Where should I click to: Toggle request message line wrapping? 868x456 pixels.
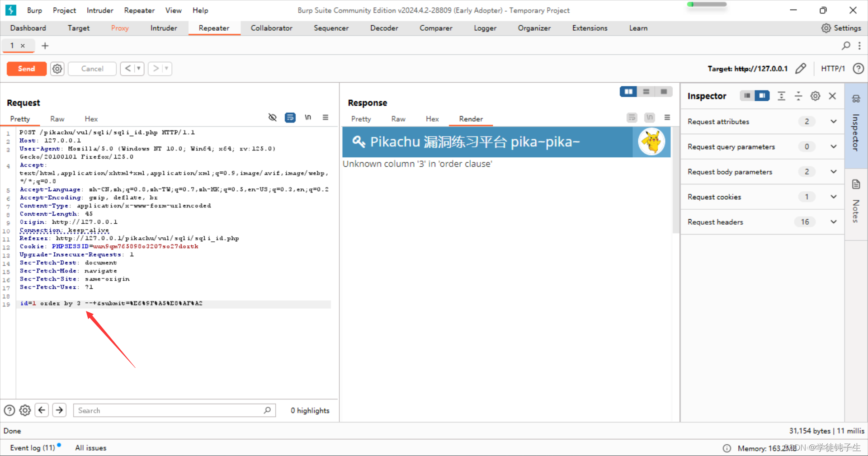[290, 118]
